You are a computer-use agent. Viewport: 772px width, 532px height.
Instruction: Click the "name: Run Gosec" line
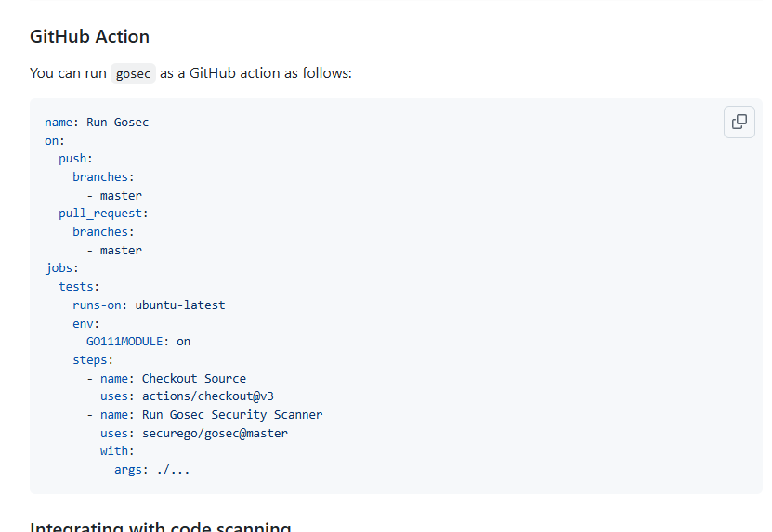point(97,123)
